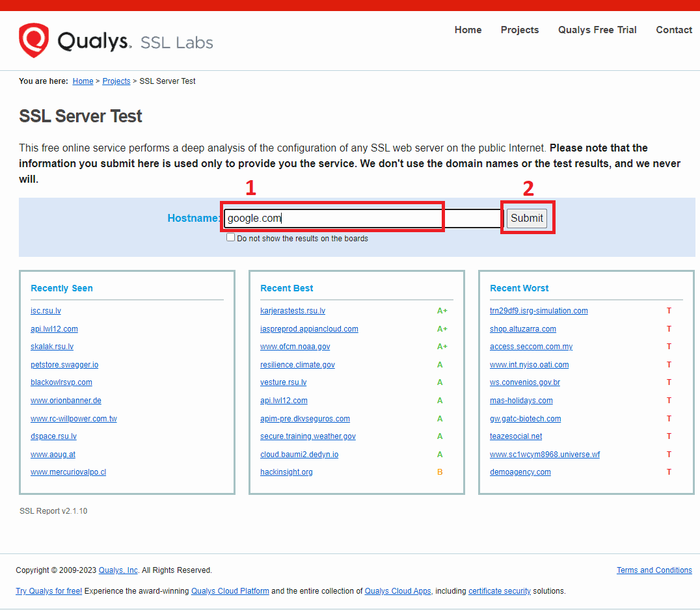Open Terms and Conditions link

pos(654,570)
